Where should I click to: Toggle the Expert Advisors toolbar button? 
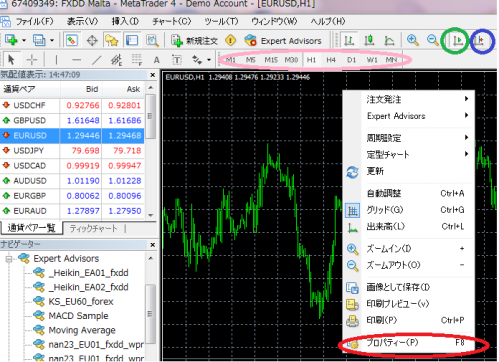point(283,41)
